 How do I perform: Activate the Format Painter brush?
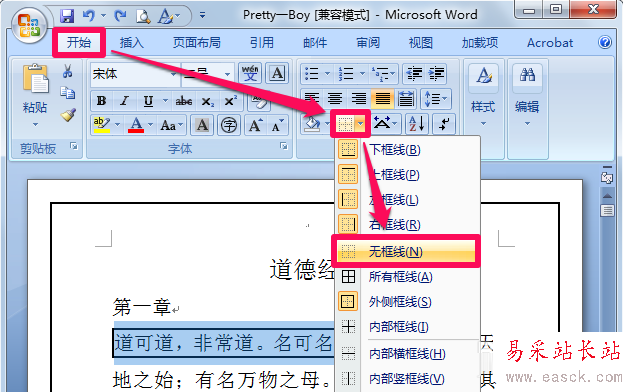pyautogui.click(x=68, y=115)
